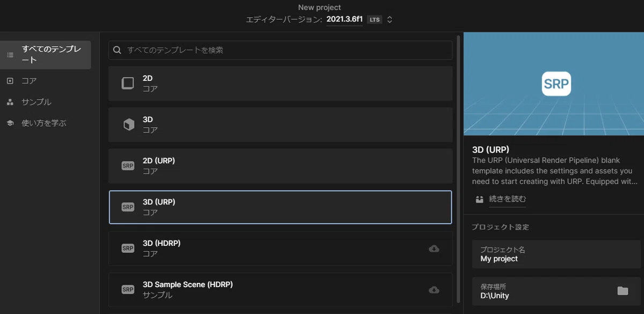Click SRP icon of 2D (URP) row
This screenshot has height=314, width=644.
click(x=128, y=166)
